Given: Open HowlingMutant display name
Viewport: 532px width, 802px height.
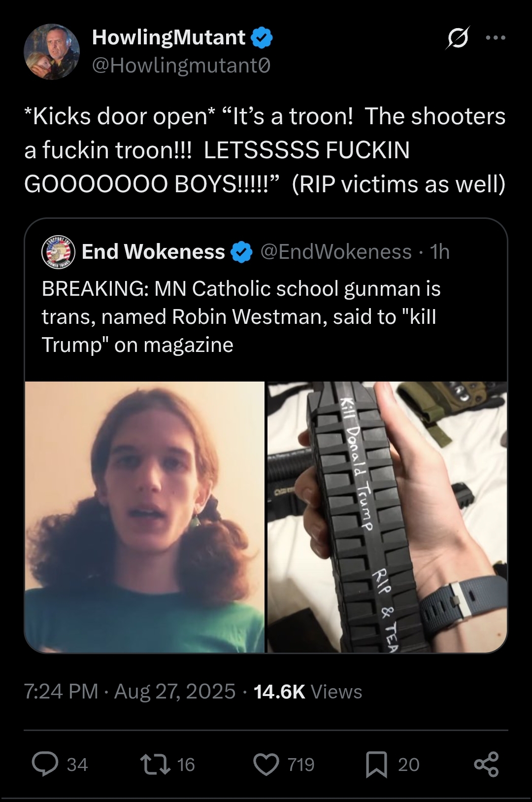Looking at the screenshot, I should click(x=168, y=37).
